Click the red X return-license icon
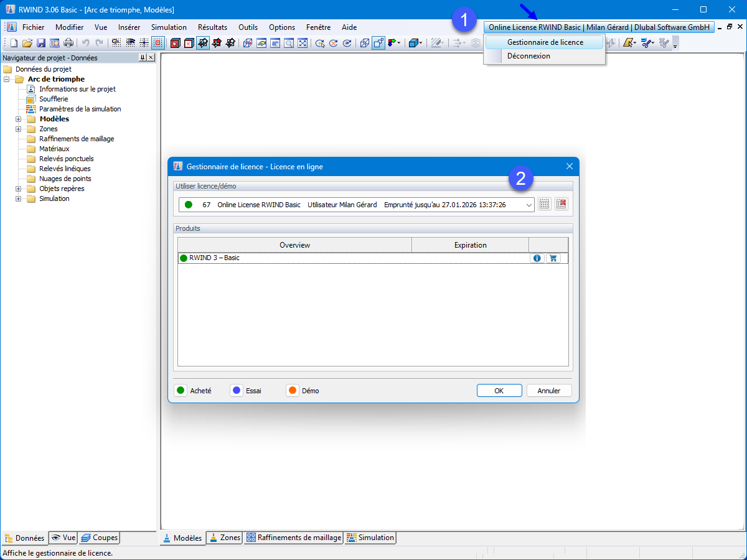 (561, 204)
